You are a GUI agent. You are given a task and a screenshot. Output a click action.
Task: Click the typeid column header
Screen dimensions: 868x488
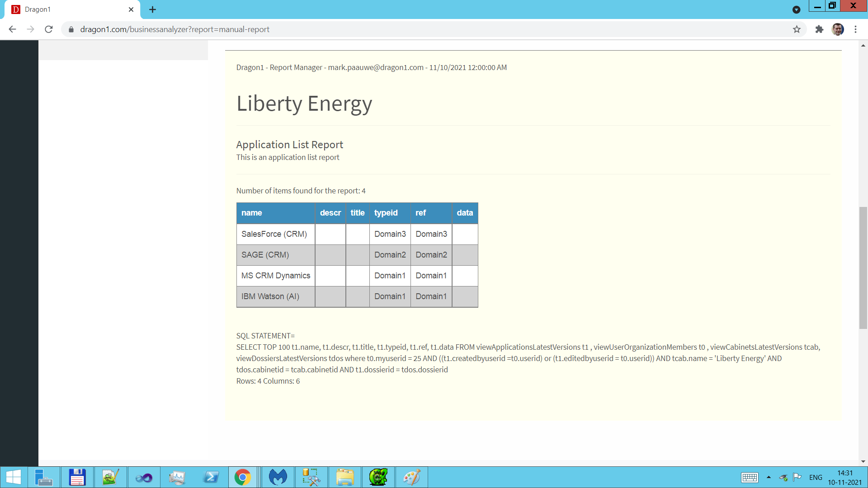tap(386, 213)
